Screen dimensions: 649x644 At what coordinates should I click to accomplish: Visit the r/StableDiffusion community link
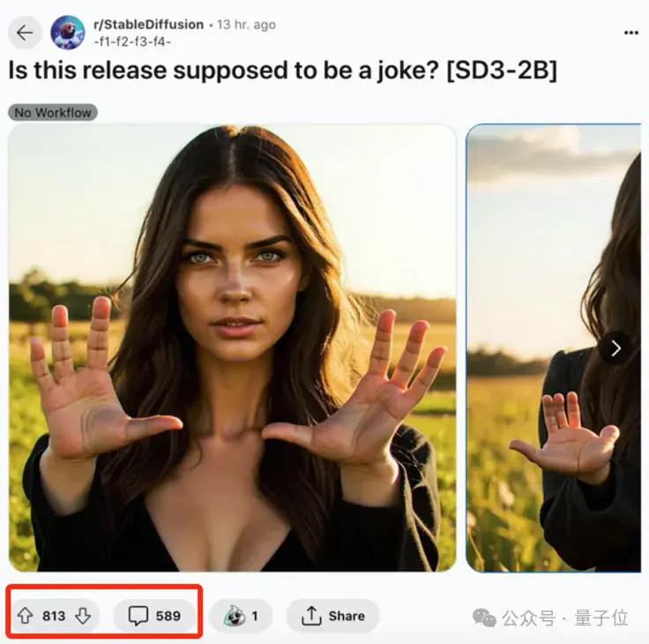(148, 24)
